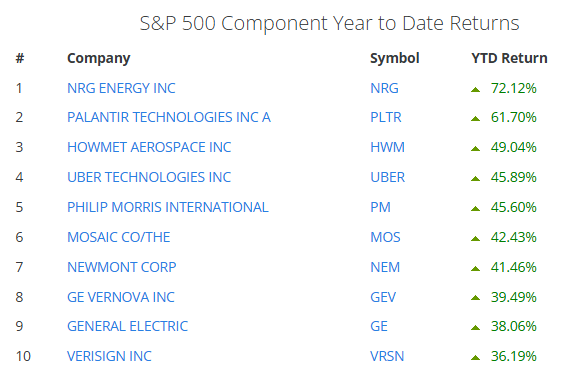Click the VERISIGN INC company link
Screen dimensions: 563x365
point(109,356)
